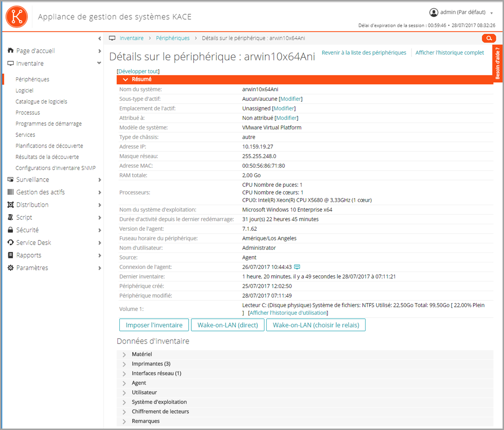Collapse the Résumé section header
This screenshot has width=504, height=430.
[304, 79]
